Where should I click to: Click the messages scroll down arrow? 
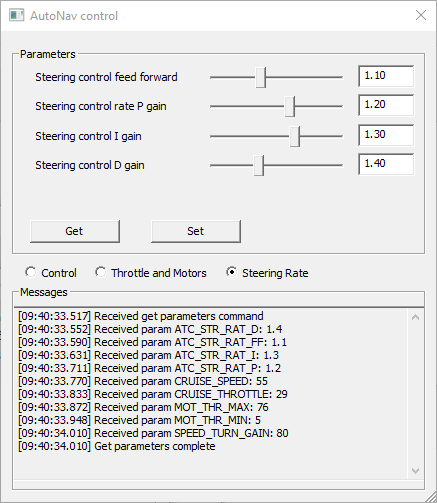415,471
